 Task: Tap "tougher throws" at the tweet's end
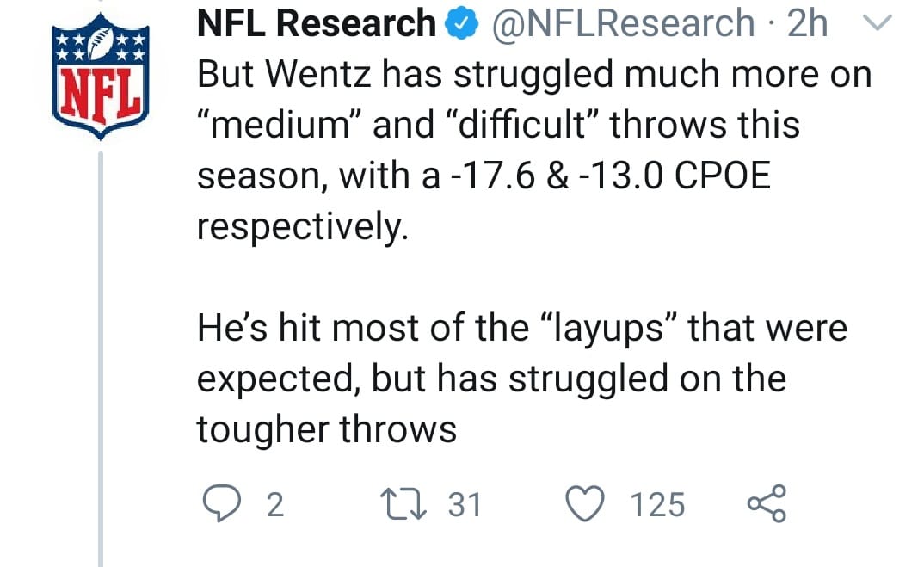(x=326, y=428)
